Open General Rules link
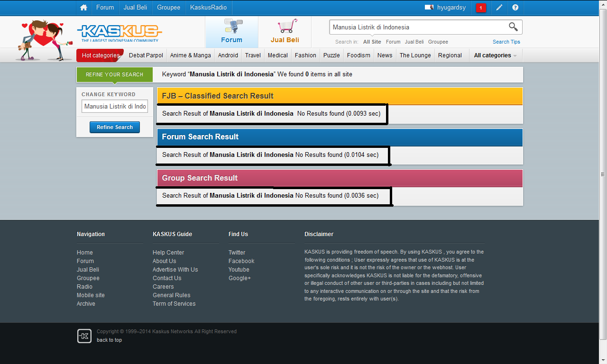The width and height of the screenshot is (607, 364). 172,295
